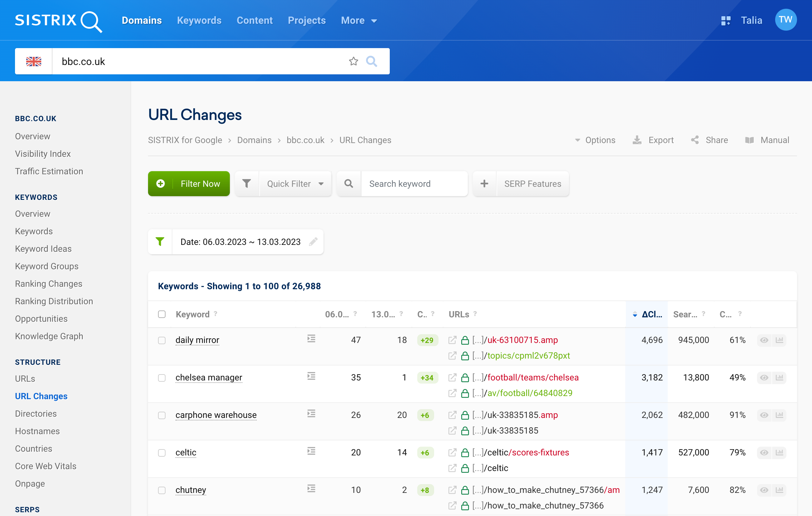Open Projects in top navigation

pos(306,21)
